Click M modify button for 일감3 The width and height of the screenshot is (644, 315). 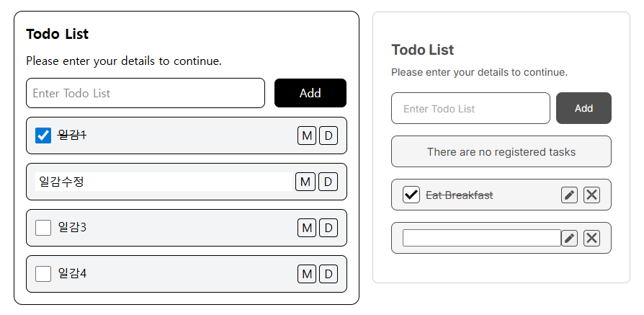point(307,228)
